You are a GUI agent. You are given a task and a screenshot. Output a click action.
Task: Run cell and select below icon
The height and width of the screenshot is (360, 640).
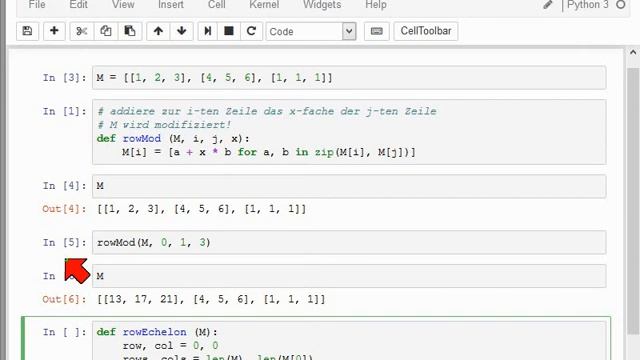tap(208, 31)
